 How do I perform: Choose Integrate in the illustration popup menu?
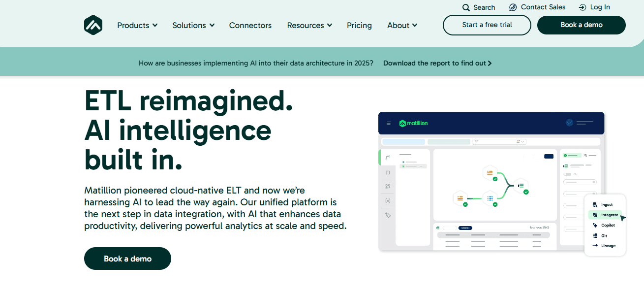[605, 215]
